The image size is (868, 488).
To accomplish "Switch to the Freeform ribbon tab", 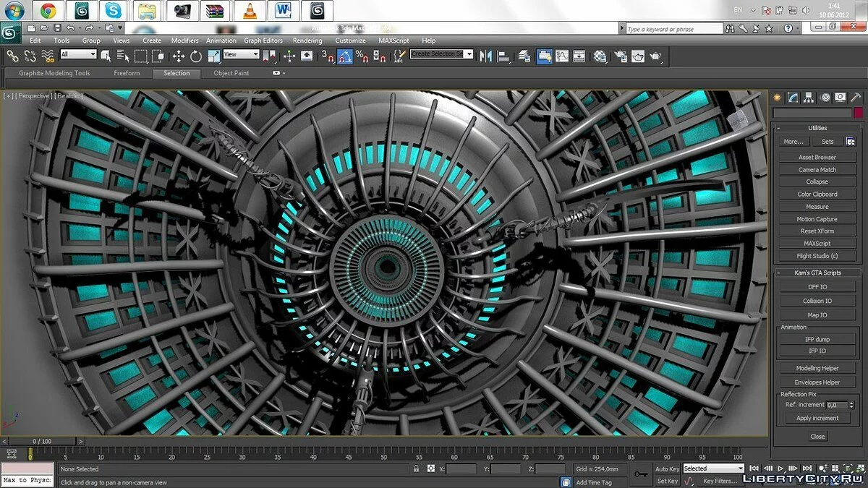I will (127, 73).
